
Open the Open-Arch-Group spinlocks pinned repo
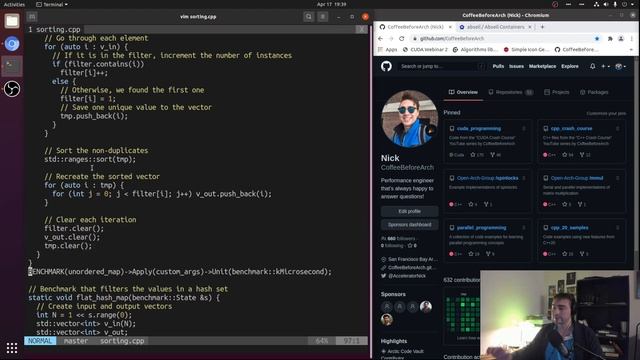487,178
